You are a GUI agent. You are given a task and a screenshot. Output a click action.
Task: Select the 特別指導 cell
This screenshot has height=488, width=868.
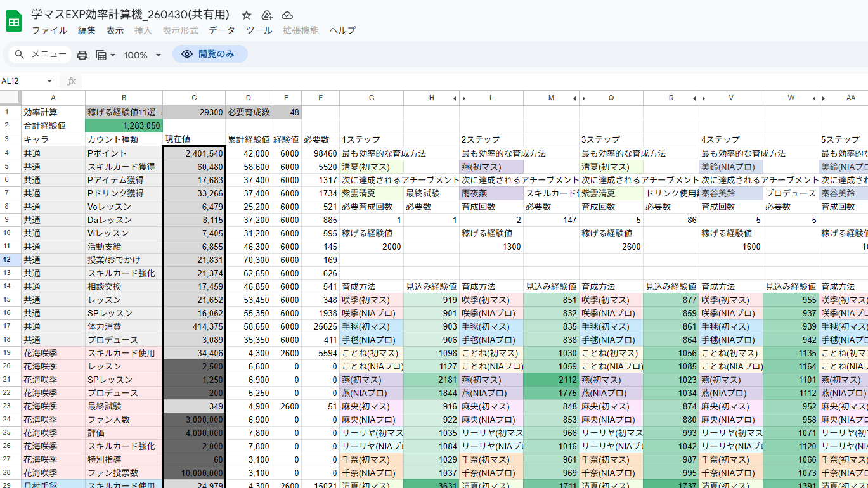pos(124,459)
